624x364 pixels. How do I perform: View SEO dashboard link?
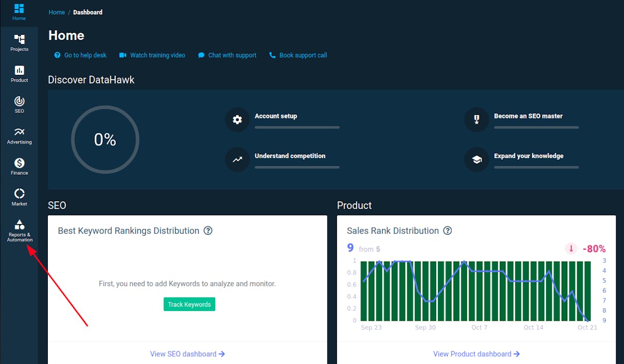[188, 354]
